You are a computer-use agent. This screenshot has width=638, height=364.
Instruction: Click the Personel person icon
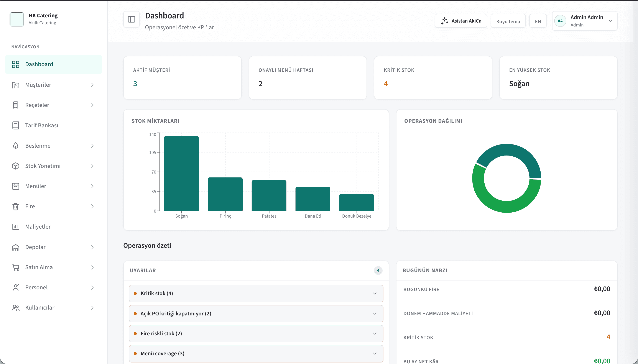click(15, 287)
